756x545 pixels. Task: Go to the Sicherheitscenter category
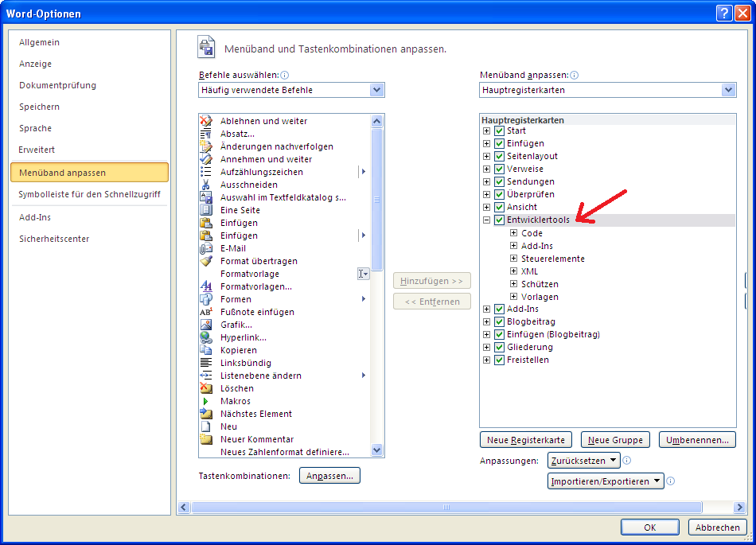[54, 239]
